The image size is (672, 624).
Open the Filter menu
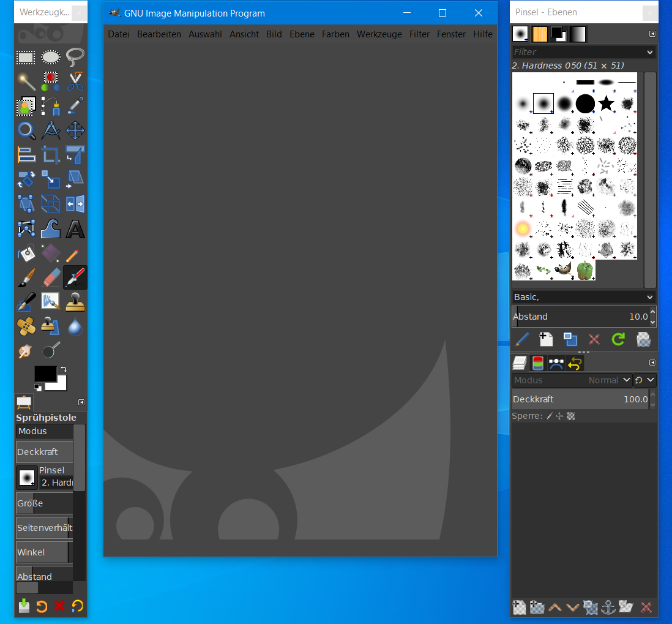419,34
